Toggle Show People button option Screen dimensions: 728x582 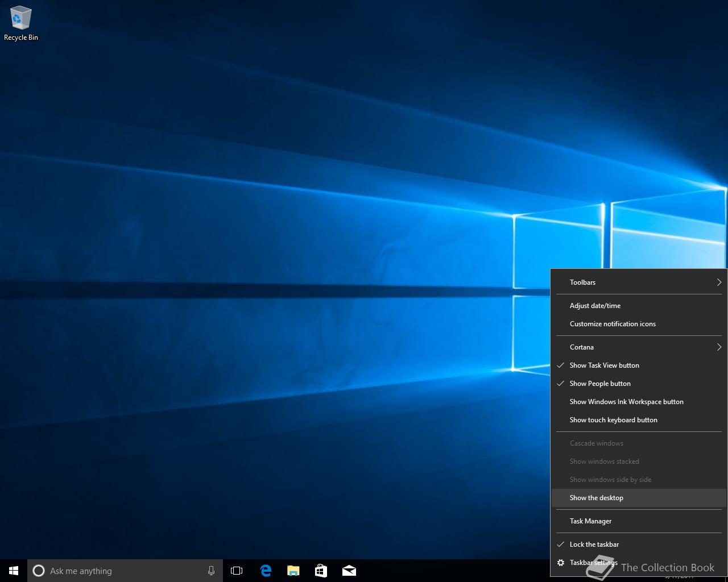point(639,384)
